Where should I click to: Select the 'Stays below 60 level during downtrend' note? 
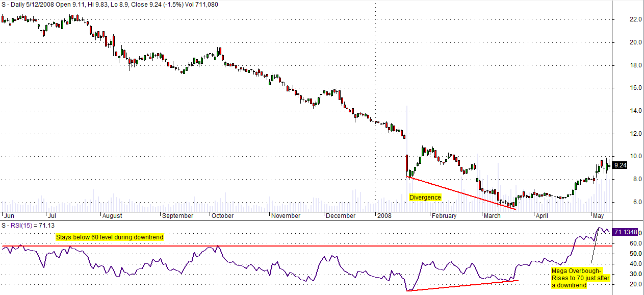[110, 237]
